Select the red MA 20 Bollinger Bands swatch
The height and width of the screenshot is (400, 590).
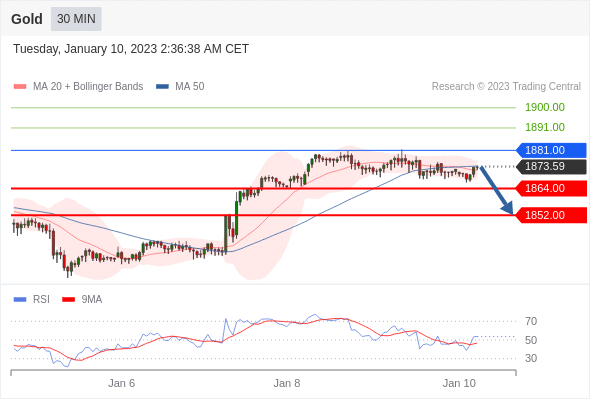click(x=20, y=87)
